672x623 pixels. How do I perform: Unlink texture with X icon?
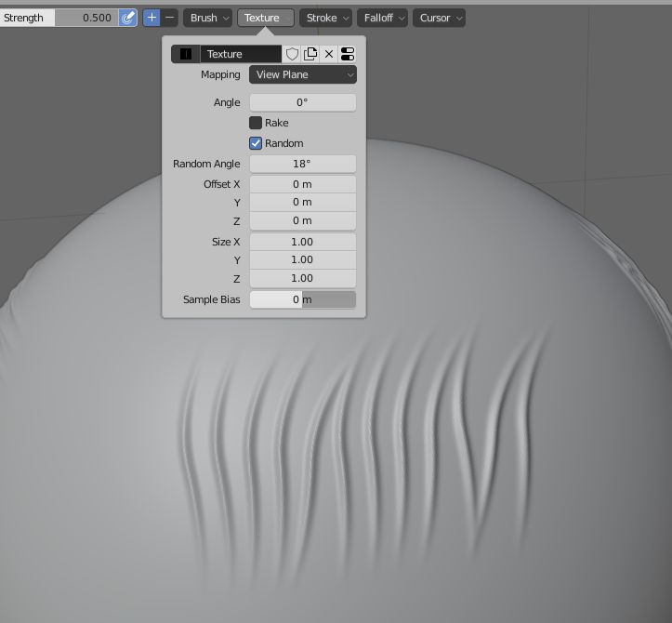[329, 54]
